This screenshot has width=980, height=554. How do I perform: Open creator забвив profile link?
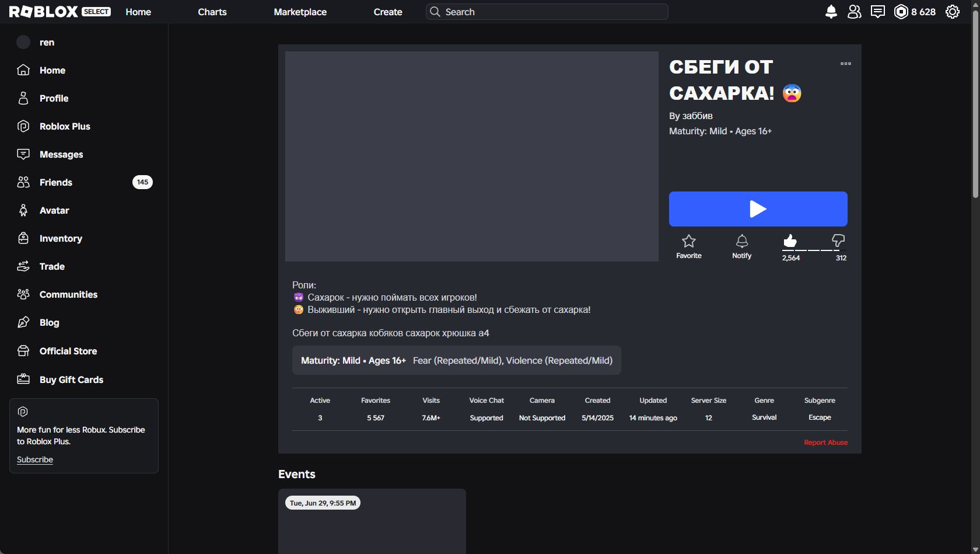coord(697,116)
